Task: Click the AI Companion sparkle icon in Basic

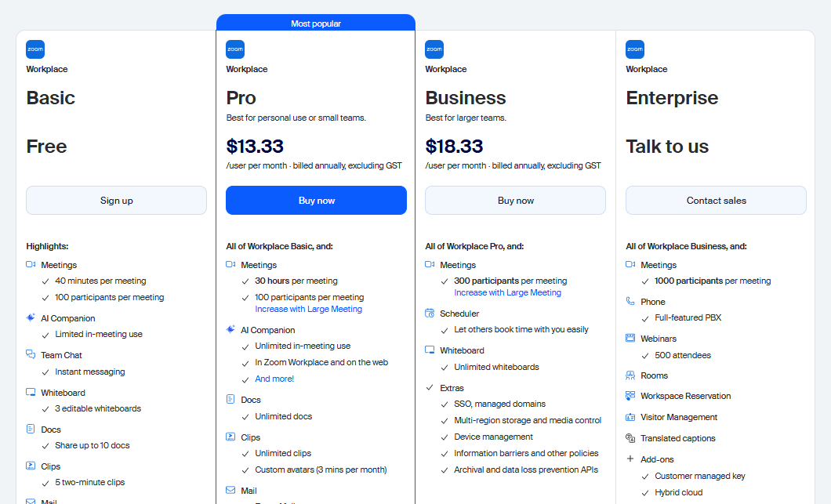Action: (31, 317)
